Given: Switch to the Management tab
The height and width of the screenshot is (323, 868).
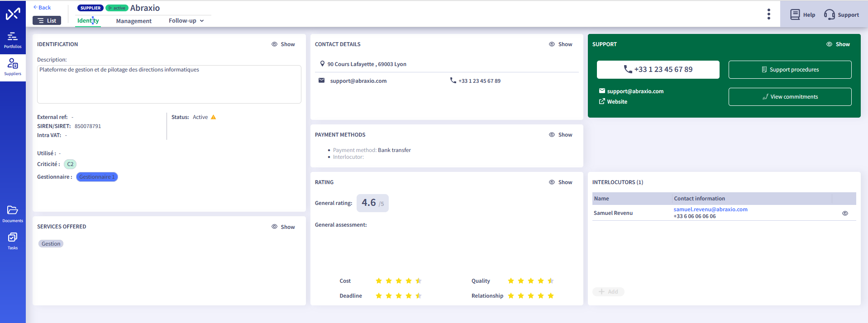Looking at the screenshot, I should (x=134, y=21).
